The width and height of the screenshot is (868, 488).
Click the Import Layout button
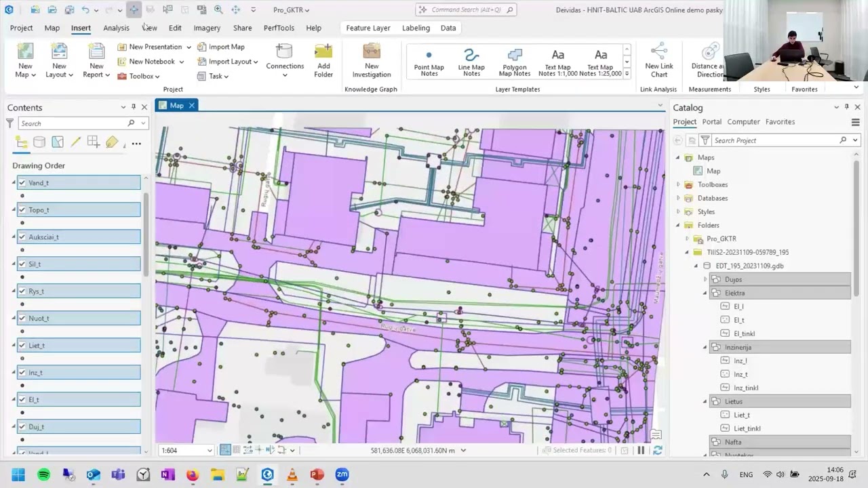pos(227,62)
